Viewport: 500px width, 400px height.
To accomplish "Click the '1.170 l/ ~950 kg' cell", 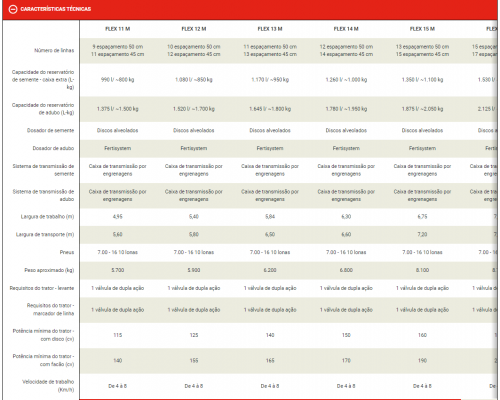I will 270,80.
